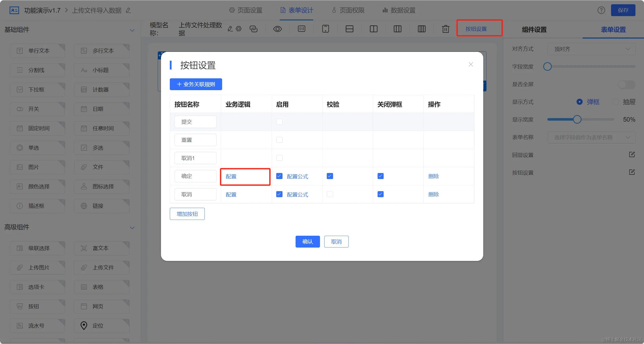
Task: Click the eye preview icon in toolbar
Action: click(x=277, y=29)
